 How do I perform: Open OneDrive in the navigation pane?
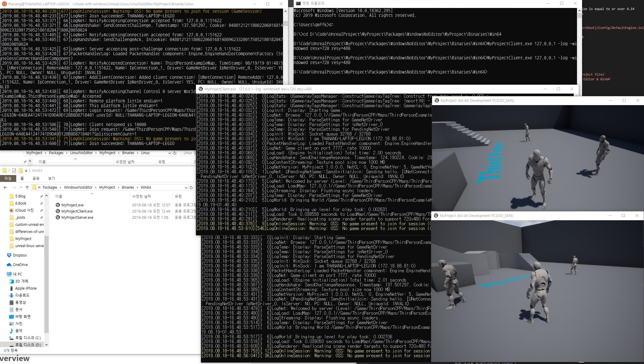click(20, 265)
